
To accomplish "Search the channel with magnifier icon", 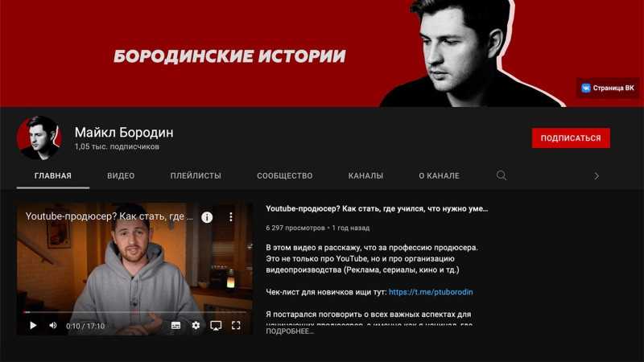I will tap(501, 175).
